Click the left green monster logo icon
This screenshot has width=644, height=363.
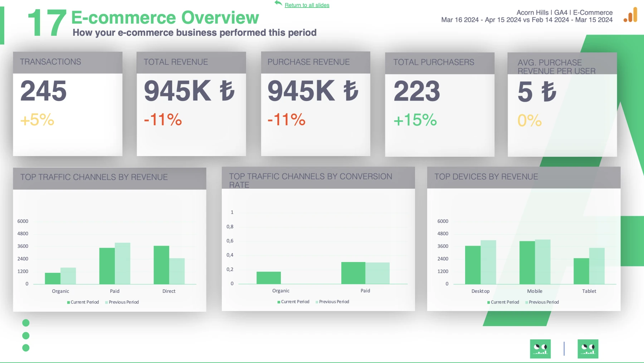click(540, 349)
